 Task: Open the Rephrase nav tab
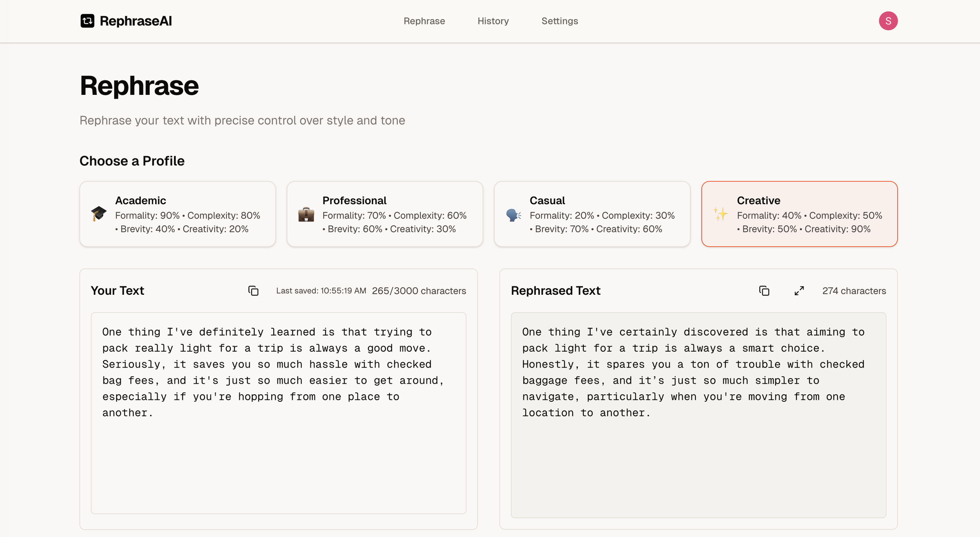click(424, 21)
